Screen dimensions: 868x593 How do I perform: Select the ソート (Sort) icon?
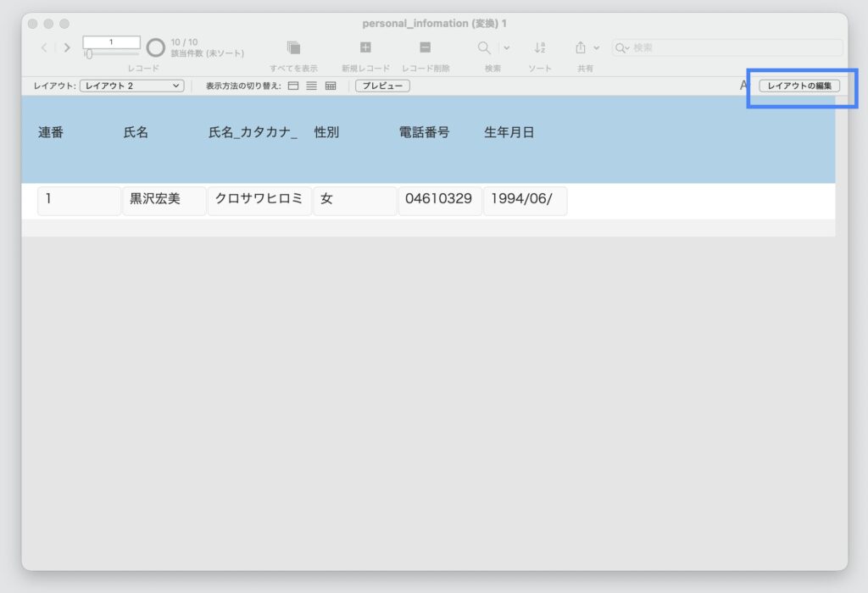click(540, 47)
